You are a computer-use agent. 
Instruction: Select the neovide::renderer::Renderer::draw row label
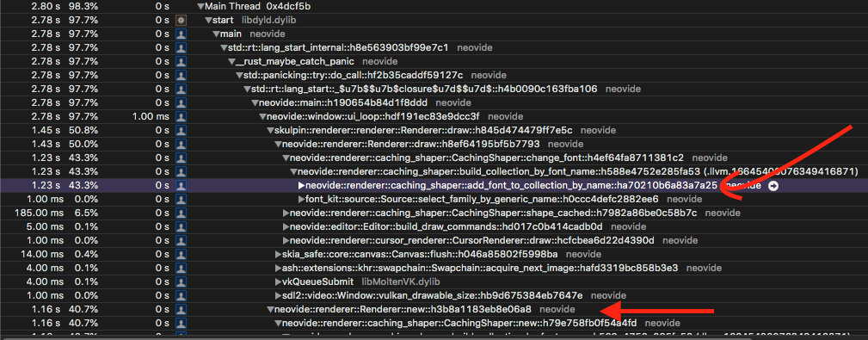410,145
